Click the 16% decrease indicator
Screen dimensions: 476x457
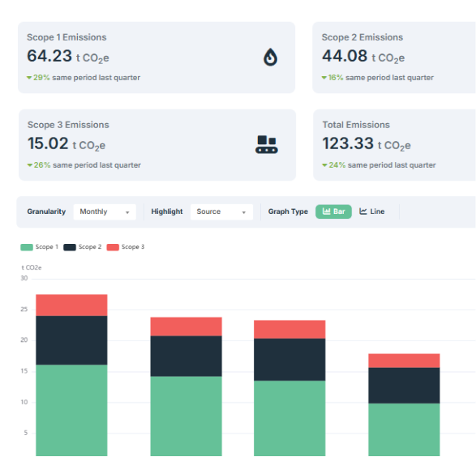332,78
